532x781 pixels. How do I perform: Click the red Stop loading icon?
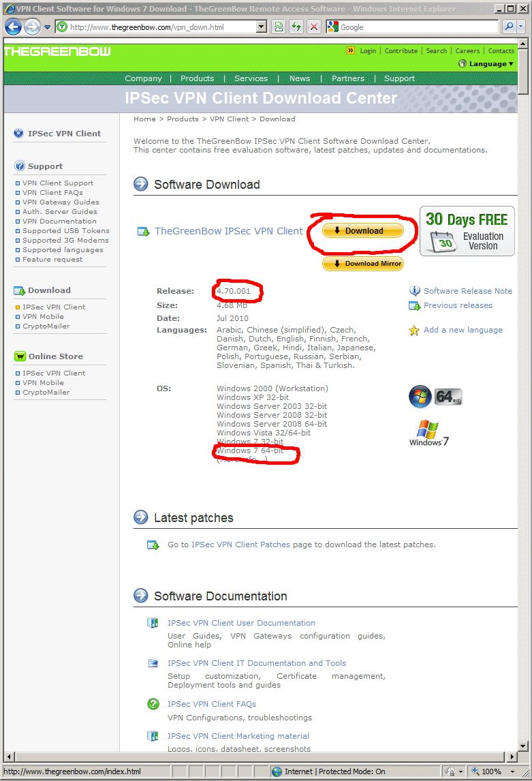pyautogui.click(x=313, y=27)
